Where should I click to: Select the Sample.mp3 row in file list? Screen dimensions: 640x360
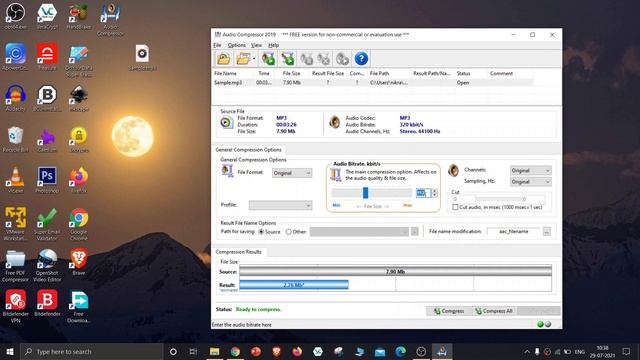point(373,82)
